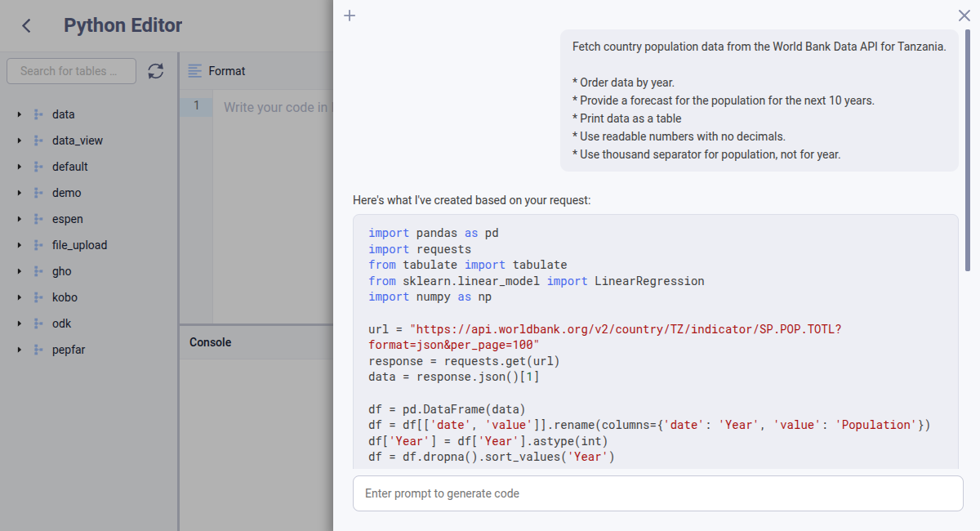
Task: Click the refresh tables icon
Action: [x=155, y=70]
